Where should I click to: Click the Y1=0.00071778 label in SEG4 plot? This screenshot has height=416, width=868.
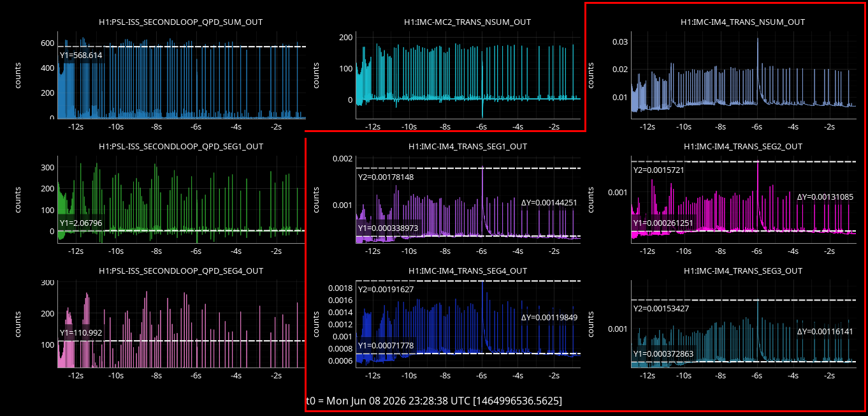pyautogui.click(x=386, y=345)
